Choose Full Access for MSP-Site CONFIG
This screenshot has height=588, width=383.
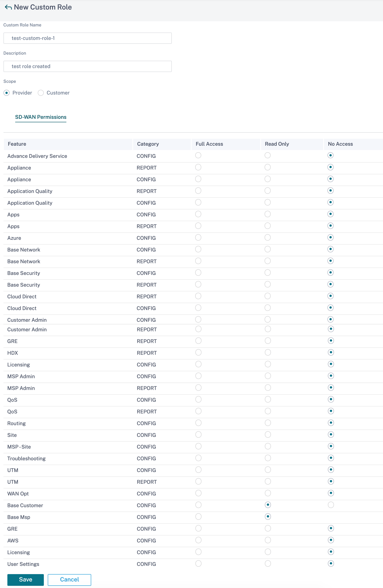(198, 446)
